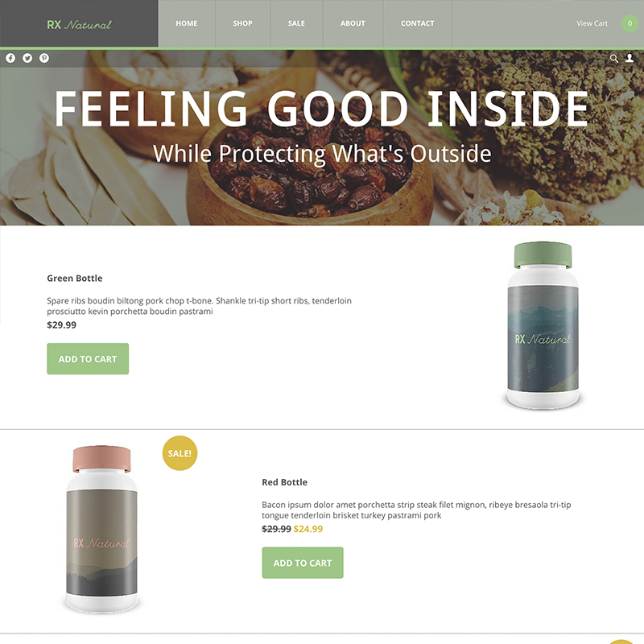644x644 pixels.
Task: Click the yellow SALE! badge
Action: 180,453
